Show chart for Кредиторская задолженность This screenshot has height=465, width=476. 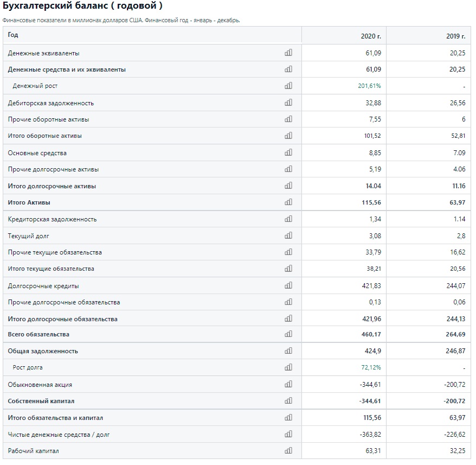pyautogui.click(x=288, y=219)
